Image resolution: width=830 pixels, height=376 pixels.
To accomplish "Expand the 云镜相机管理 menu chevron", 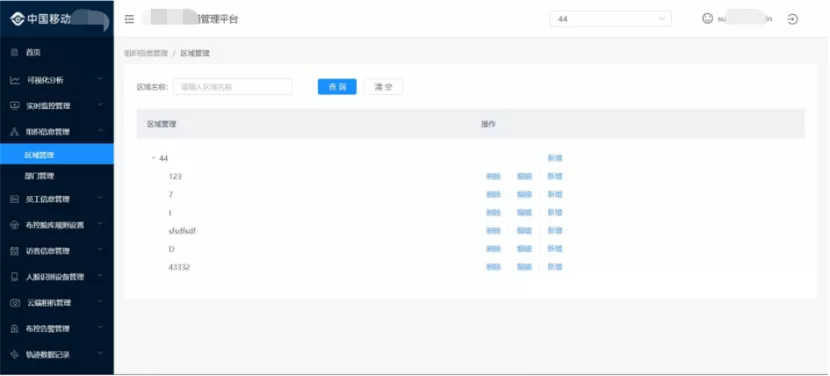I will 101,302.
